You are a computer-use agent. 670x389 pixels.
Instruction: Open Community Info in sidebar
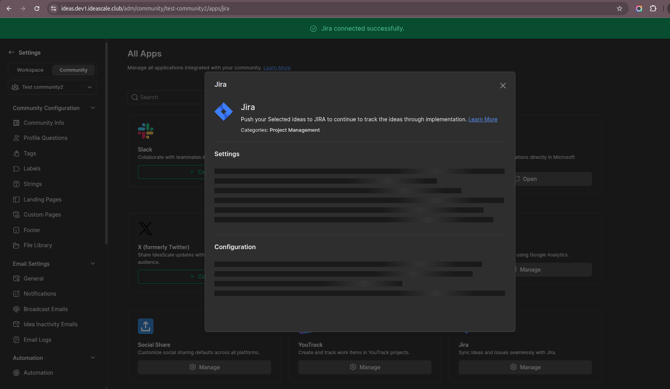click(x=44, y=123)
